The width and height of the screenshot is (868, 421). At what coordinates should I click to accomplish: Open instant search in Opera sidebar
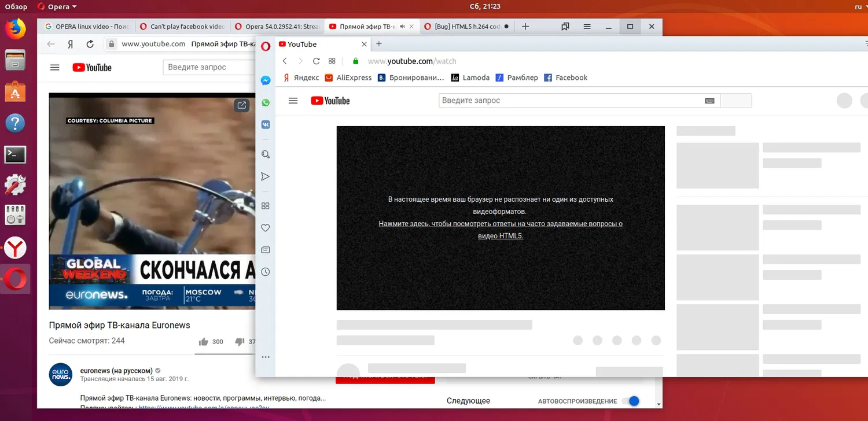click(x=266, y=154)
